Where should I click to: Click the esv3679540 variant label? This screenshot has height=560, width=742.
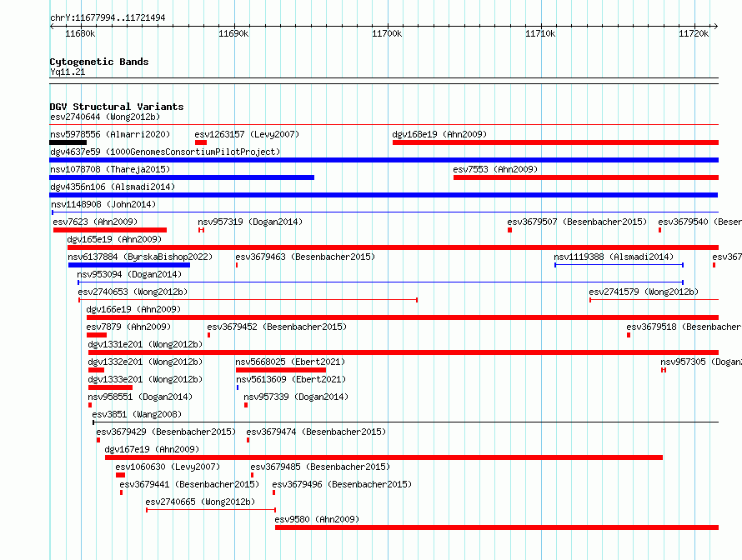pyautogui.click(x=699, y=222)
